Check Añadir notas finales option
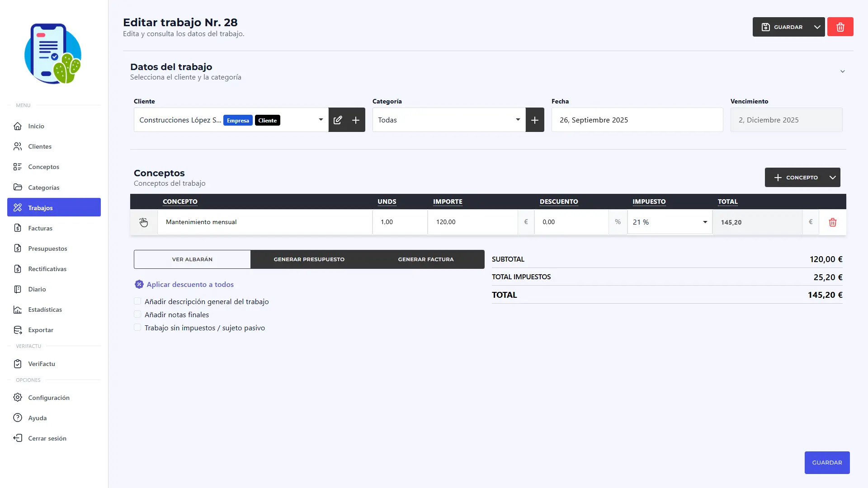Image resolution: width=868 pixels, height=488 pixels. click(x=137, y=314)
